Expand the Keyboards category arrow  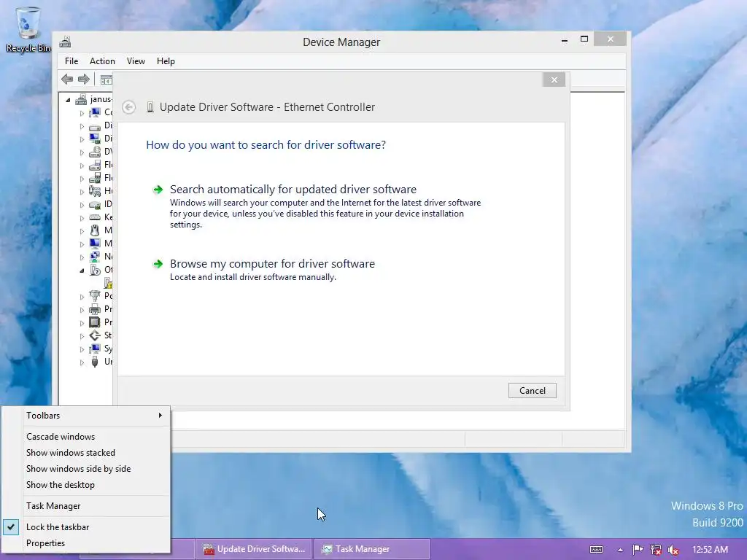point(82,218)
